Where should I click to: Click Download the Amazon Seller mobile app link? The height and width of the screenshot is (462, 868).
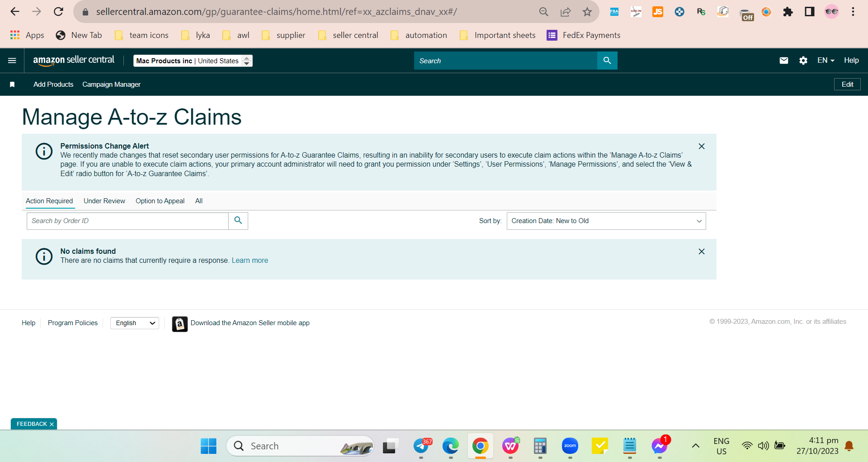(250, 323)
